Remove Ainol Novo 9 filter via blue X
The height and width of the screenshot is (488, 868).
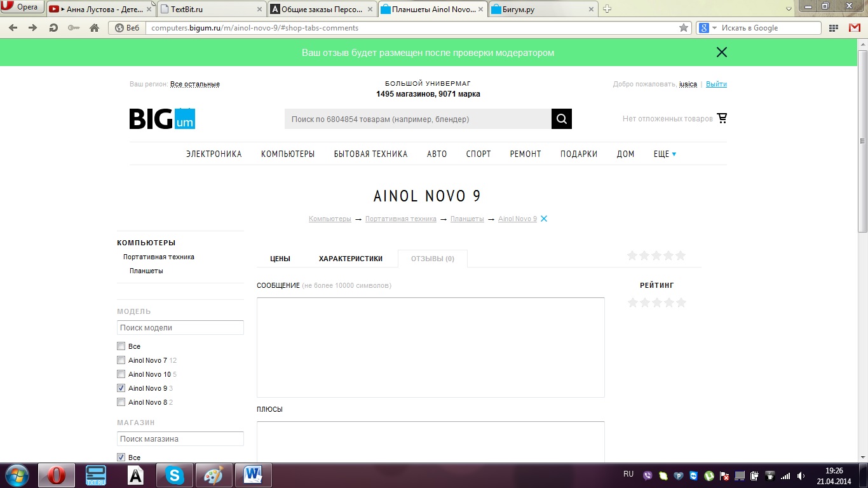pos(544,219)
